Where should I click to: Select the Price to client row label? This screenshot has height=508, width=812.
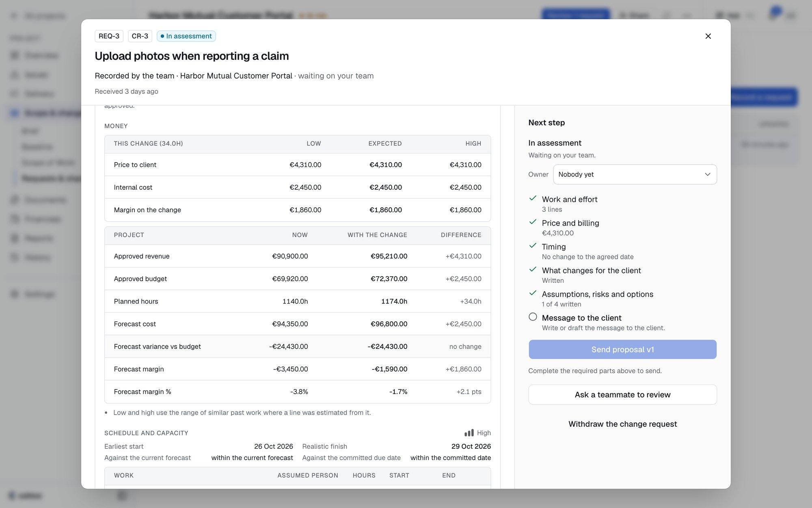135,165
